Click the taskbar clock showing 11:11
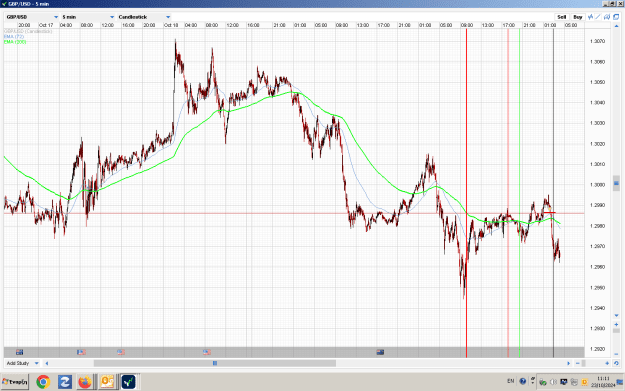 pos(603,382)
